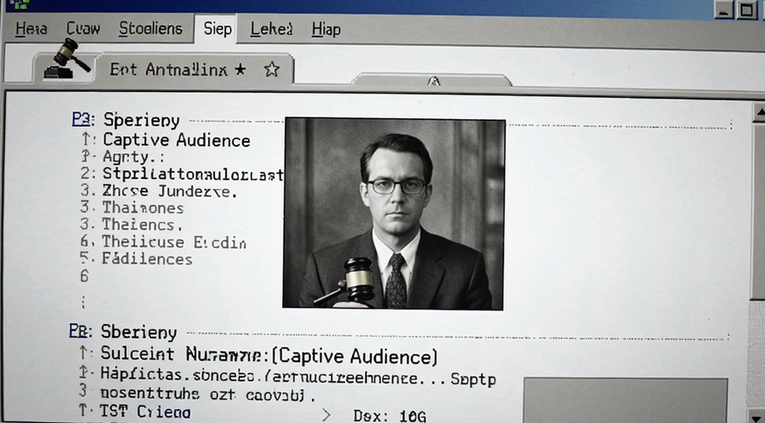Minimize the window
Viewport: 765px width, 423px height.
pos(724,9)
